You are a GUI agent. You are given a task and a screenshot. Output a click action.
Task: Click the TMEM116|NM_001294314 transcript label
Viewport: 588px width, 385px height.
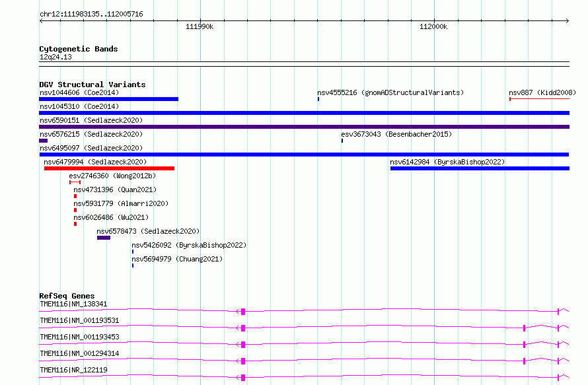click(x=79, y=353)
